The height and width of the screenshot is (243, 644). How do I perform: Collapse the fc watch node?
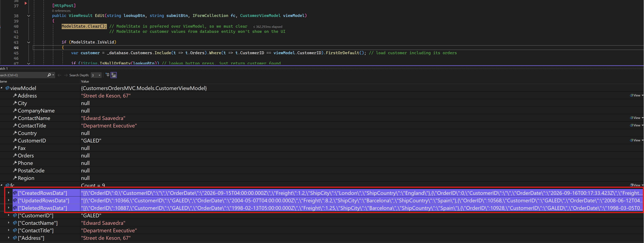click(1, 185)
